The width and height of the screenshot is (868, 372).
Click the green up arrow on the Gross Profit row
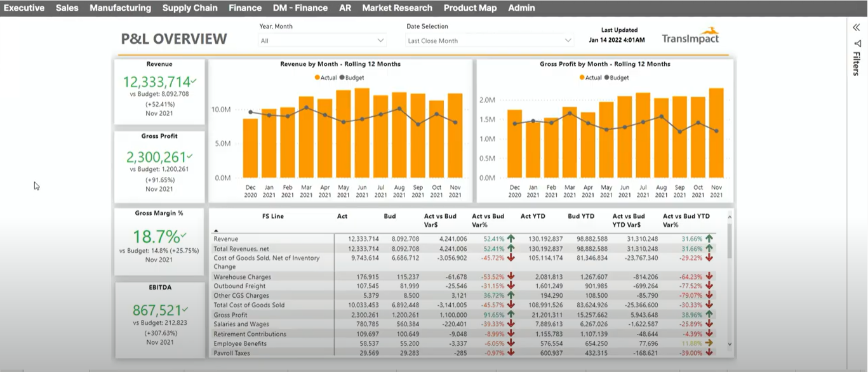click(511, 314)
